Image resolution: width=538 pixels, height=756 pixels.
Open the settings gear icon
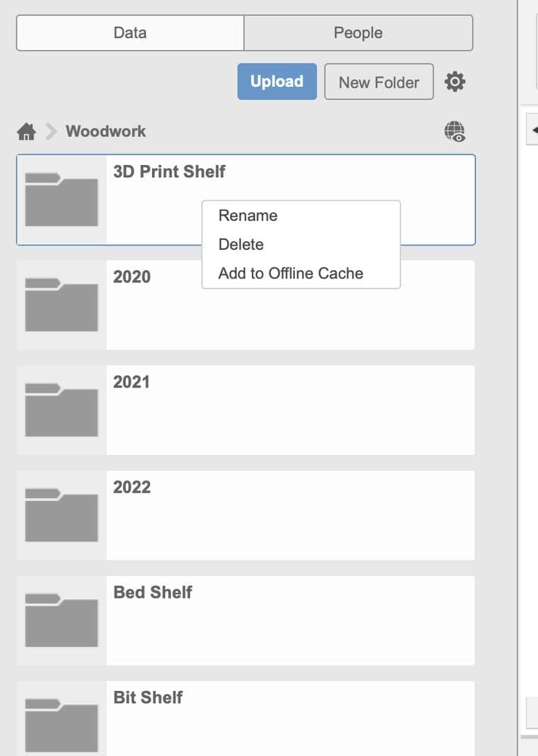point(455,82)
